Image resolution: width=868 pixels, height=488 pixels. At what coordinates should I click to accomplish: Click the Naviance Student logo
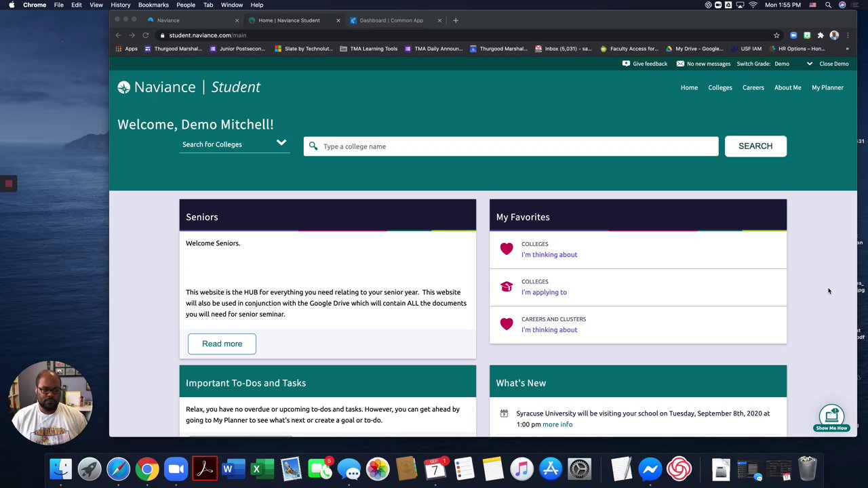189,87
